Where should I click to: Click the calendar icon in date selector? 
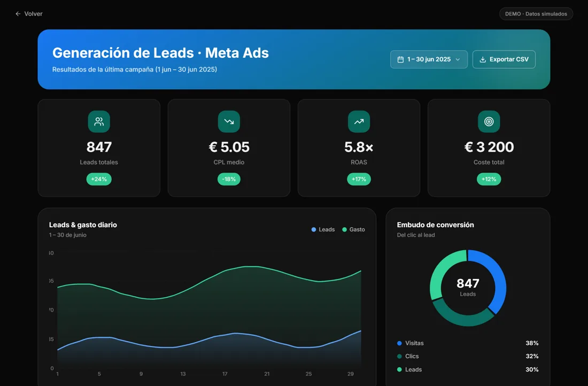[400, 59]
